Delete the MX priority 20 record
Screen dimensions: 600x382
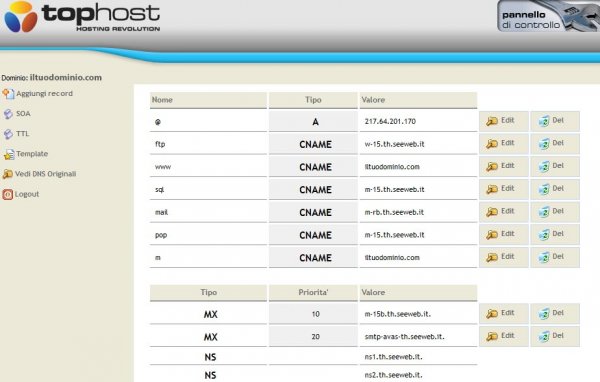point(555,336)
